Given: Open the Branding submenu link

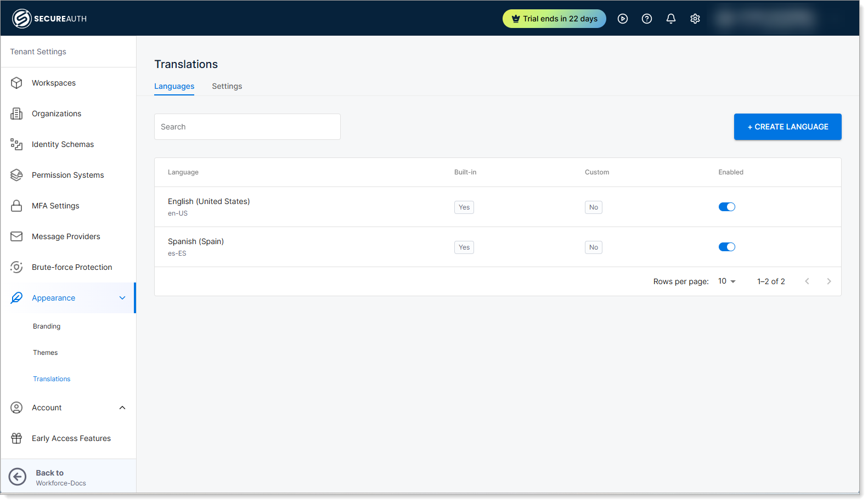Looking at the screenshot, I should [x=47, y=326].
